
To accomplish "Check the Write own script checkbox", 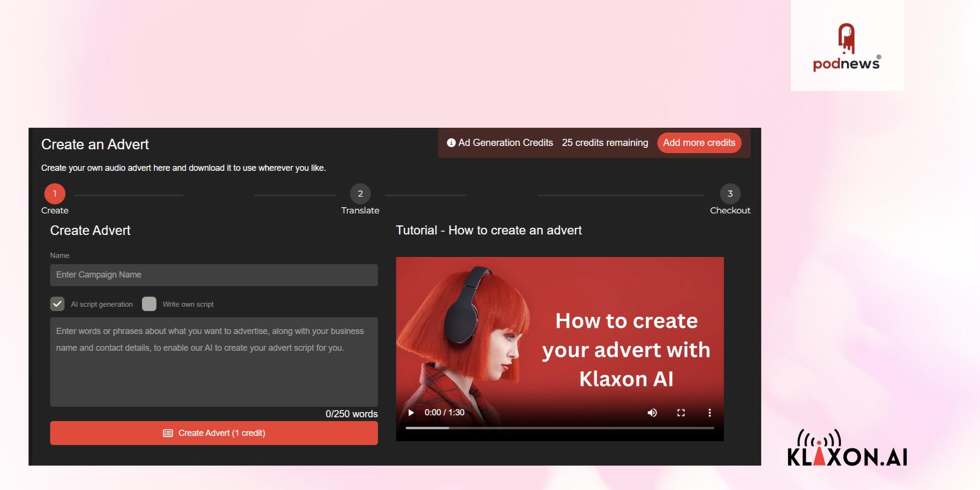I will [149, 304].
